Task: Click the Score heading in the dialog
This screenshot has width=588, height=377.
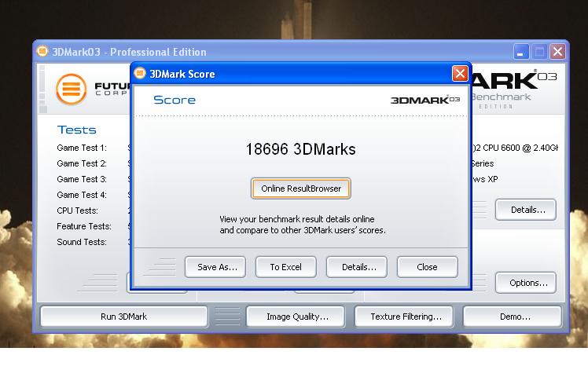Action: point(175,100)
